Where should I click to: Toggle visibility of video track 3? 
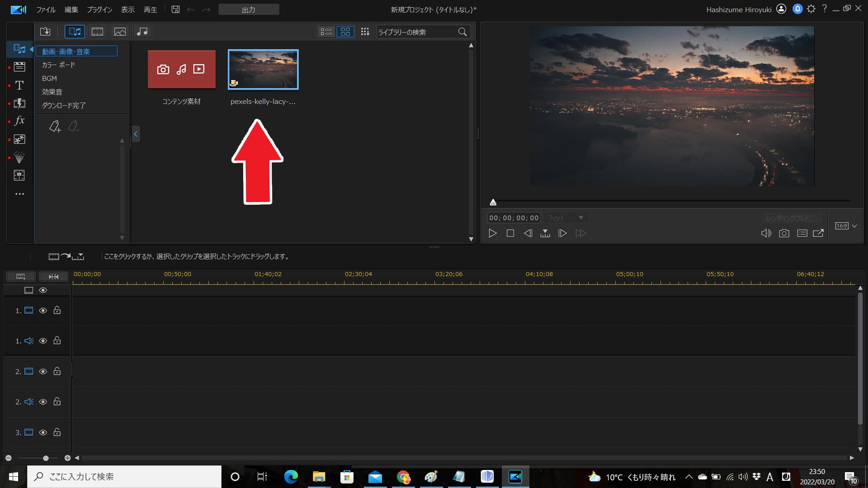click(43, 432)
